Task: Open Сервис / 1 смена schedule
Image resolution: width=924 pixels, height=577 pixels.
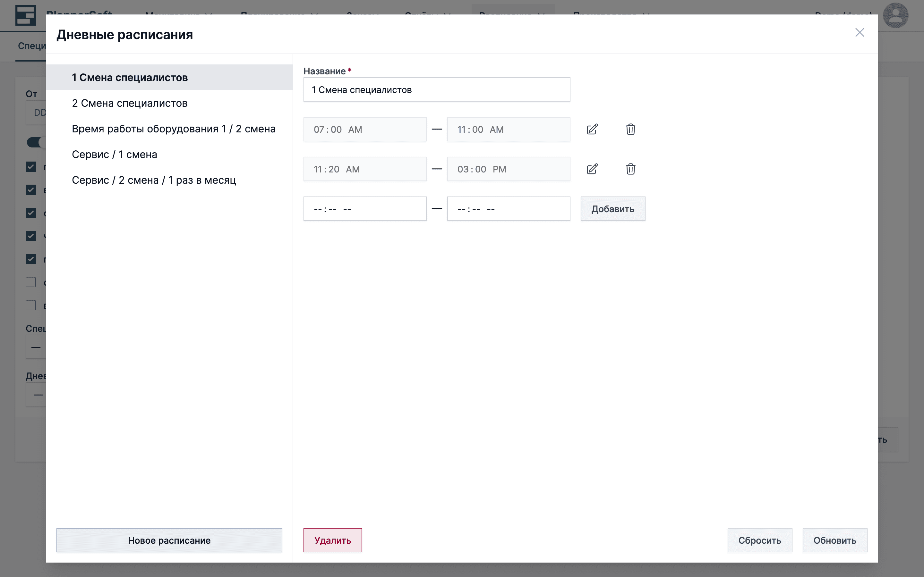Action: (115, 155)
